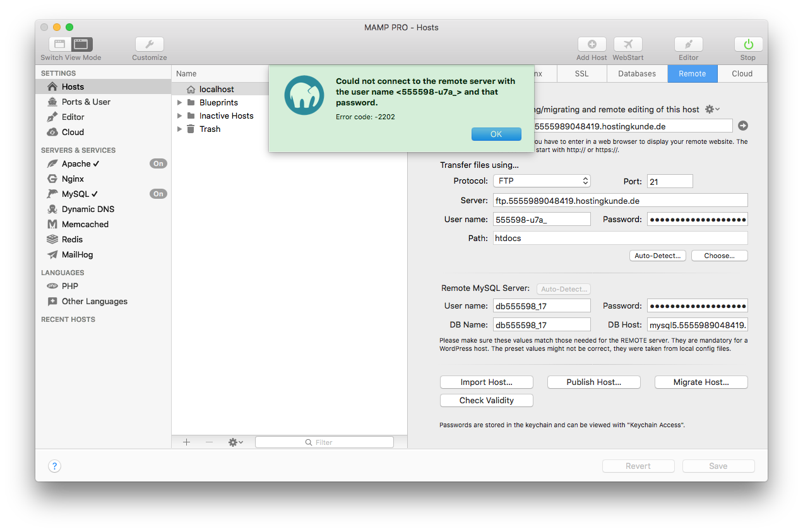This screenshot has width=803, height=532.
Task: Toggle the Apache On switch
Action: click(x=158, y=163)
